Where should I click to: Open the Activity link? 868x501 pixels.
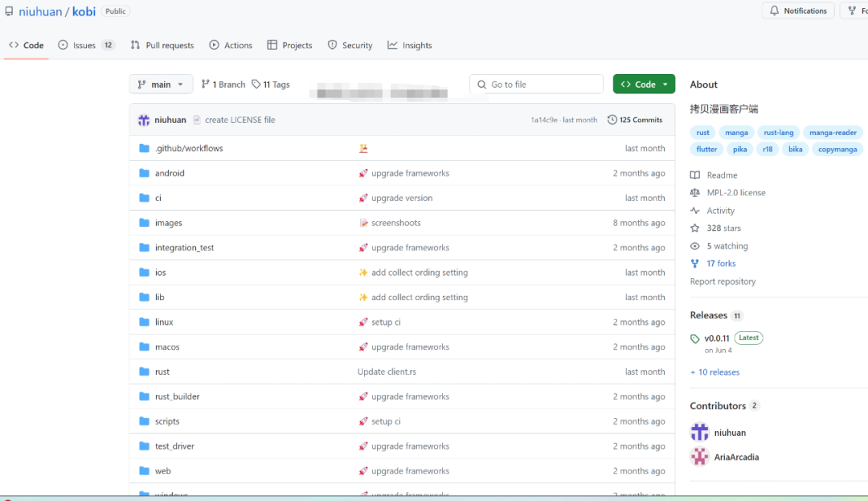click(712, 211)
